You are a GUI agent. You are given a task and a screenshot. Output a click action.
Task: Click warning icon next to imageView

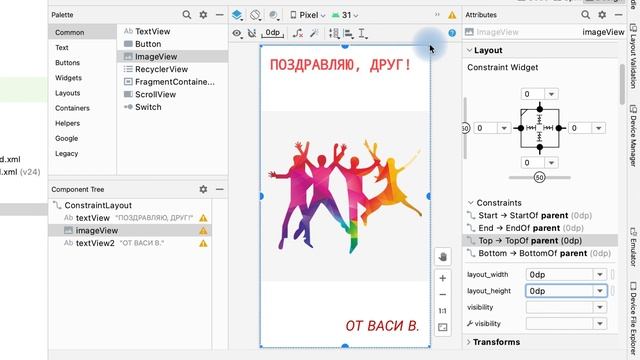pos(203,231)
